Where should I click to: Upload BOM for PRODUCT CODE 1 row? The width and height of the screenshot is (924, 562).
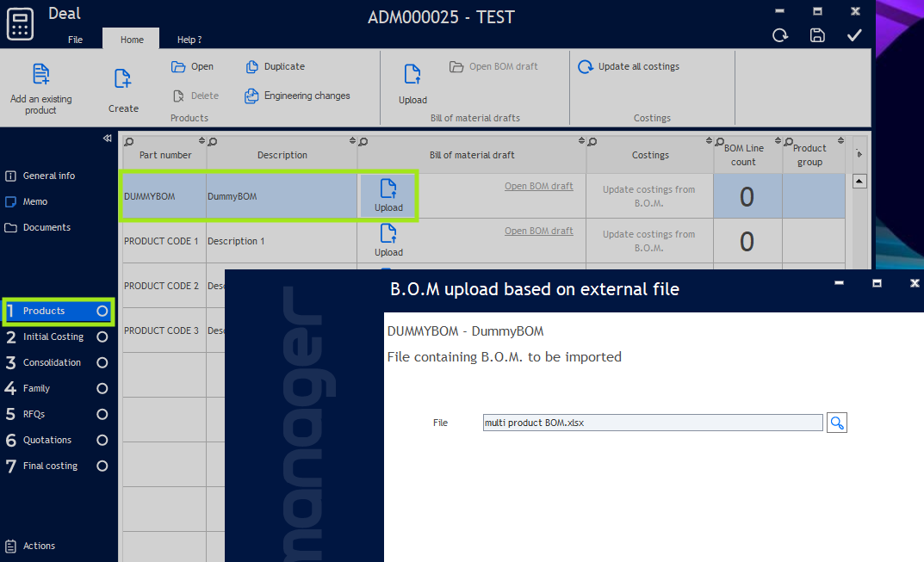[x=388, y=240]
